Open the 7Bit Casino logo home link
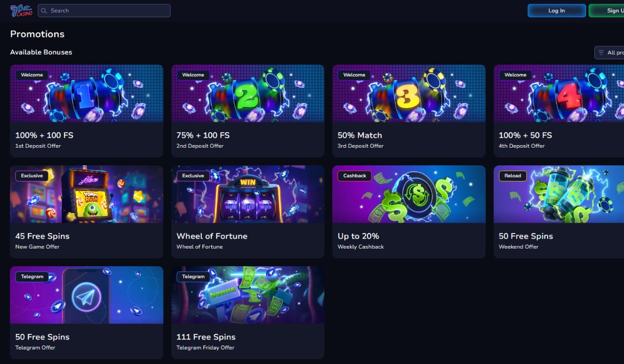Screen dimensions: 624x364 click(21, 10)
